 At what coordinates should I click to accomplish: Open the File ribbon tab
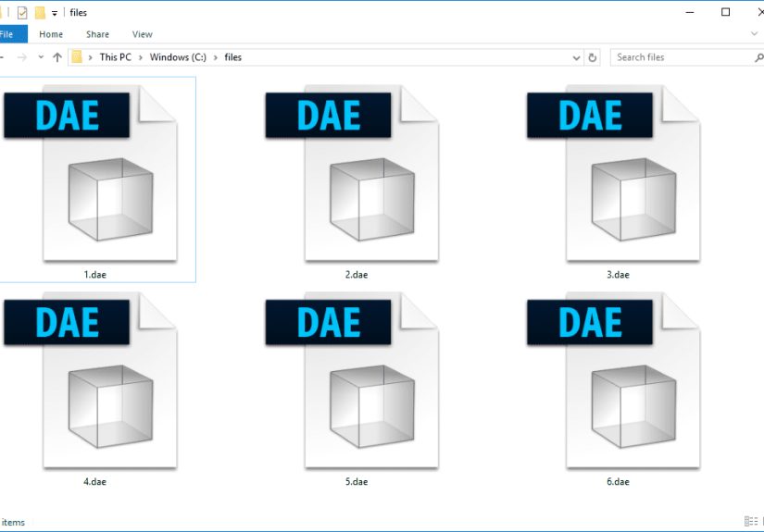[x=12, y=34]
